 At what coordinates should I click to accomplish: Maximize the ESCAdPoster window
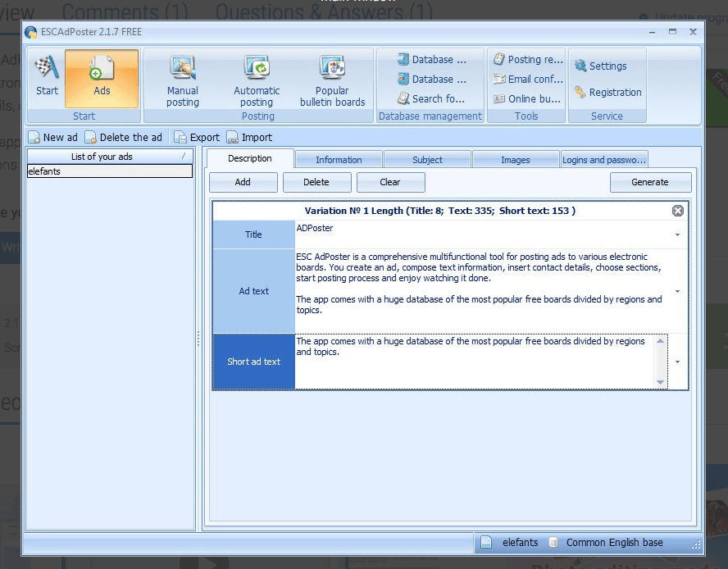[x=672, y=32]
